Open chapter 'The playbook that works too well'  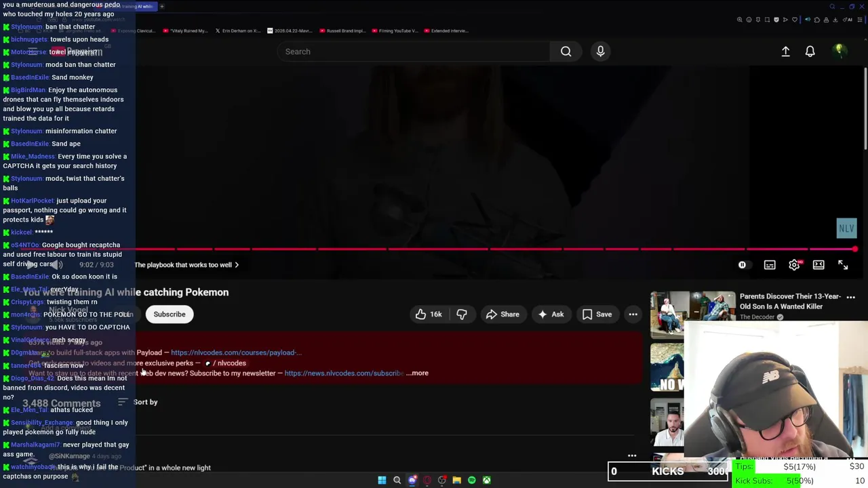186,265
